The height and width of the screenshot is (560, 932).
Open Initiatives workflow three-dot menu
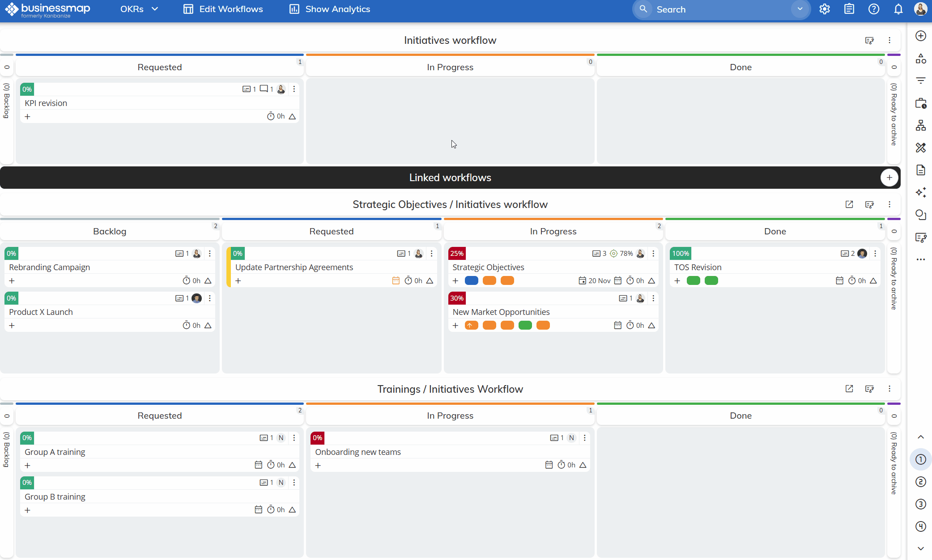point(889,40)
